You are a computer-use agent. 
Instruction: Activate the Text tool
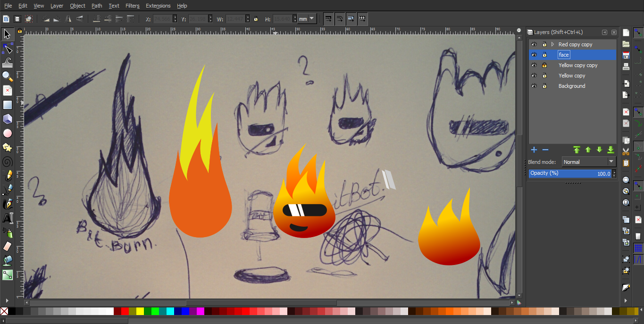pos(8,218)
